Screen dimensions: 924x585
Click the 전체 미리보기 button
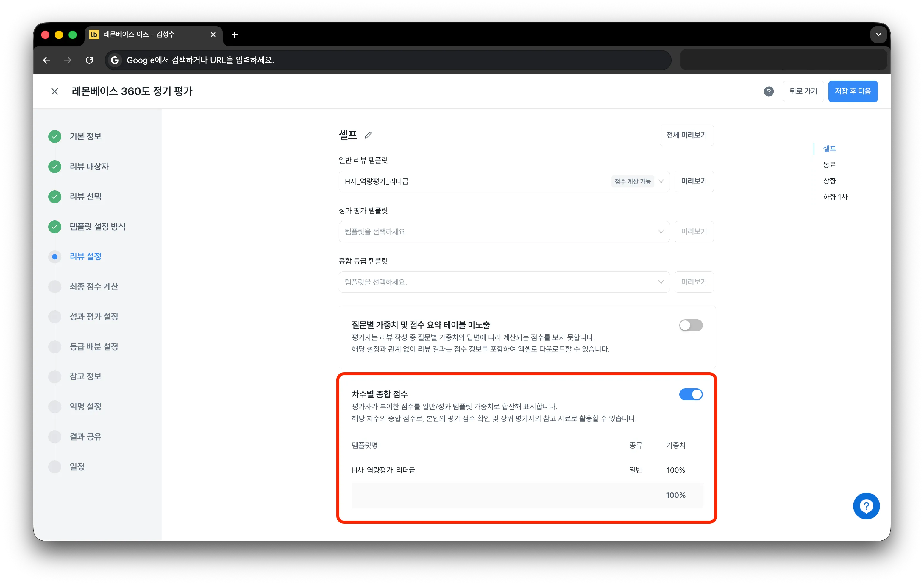click(686, 135)
